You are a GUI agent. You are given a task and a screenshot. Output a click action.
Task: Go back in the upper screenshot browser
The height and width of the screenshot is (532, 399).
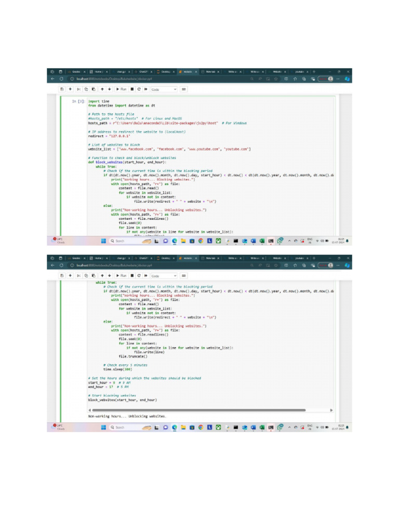pos(52,79)
